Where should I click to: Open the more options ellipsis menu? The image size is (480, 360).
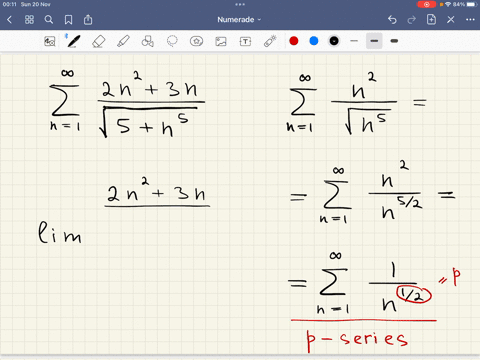tap(470, 20)
